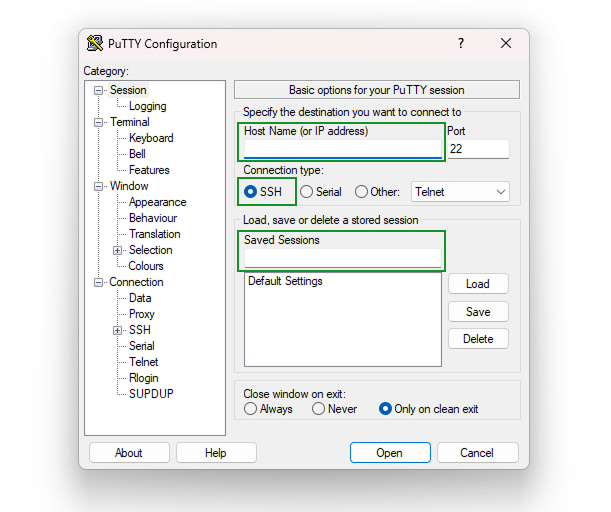
Task: Select Keyboard under Terminal
Action: pyautogui.click(x=151, y=138)
